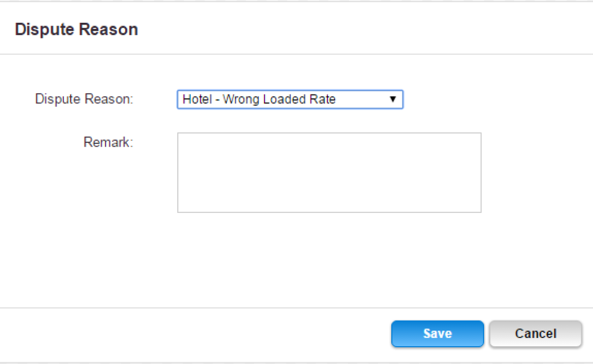Click the "Remark:" field label
The image size is (593, 364).
[x=108, y=142]
